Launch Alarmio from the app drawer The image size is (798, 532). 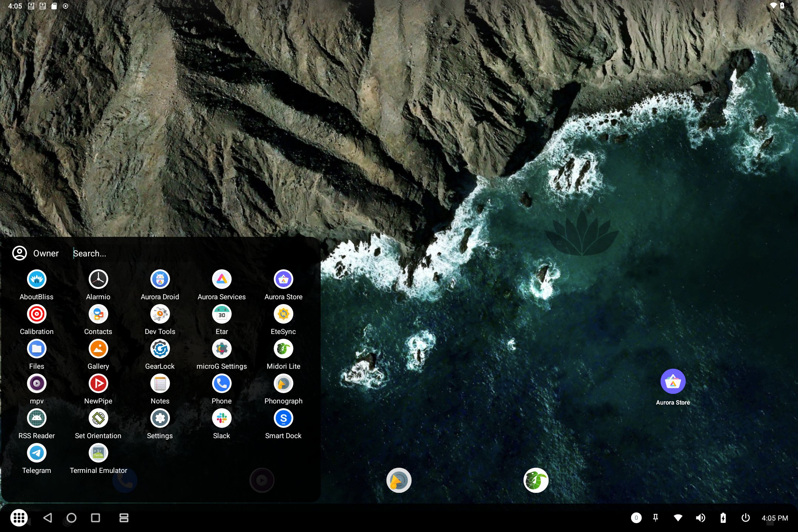[98, 279]
